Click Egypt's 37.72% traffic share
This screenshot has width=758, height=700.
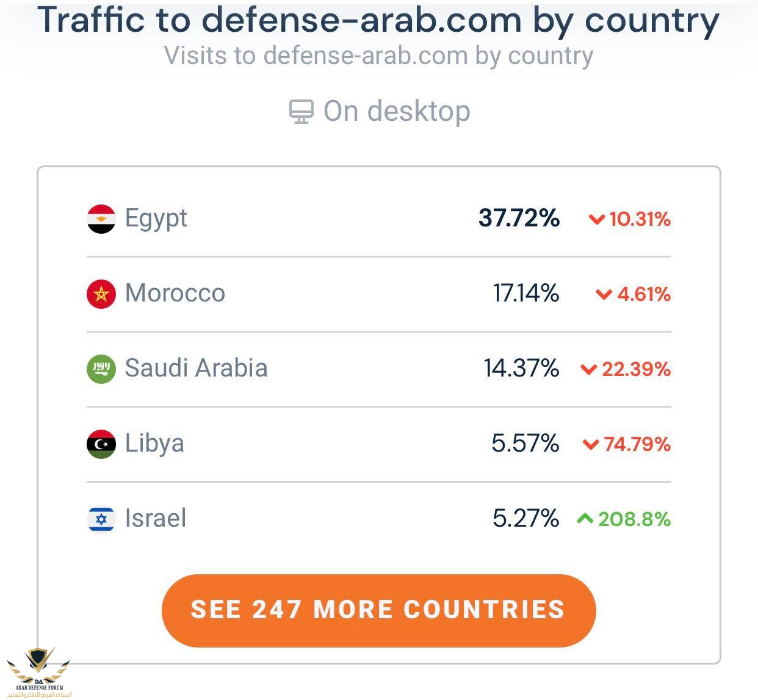click(x=519, y=218)
